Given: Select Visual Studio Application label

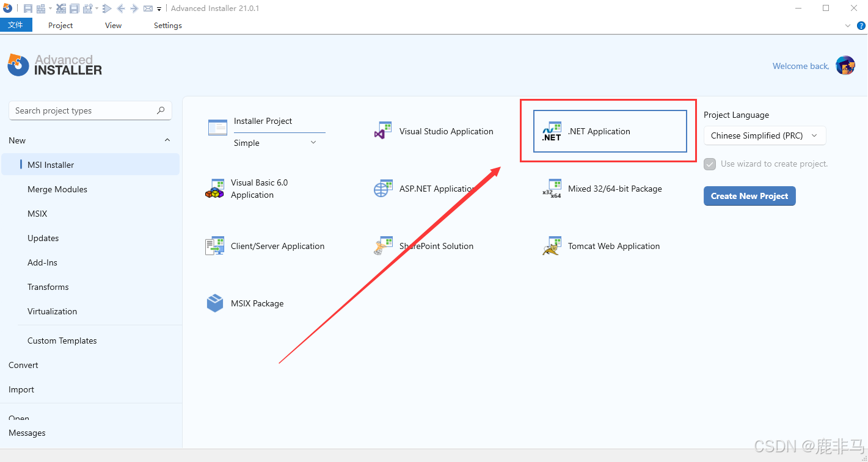Looking at the screenshot, I should (446, 131).
